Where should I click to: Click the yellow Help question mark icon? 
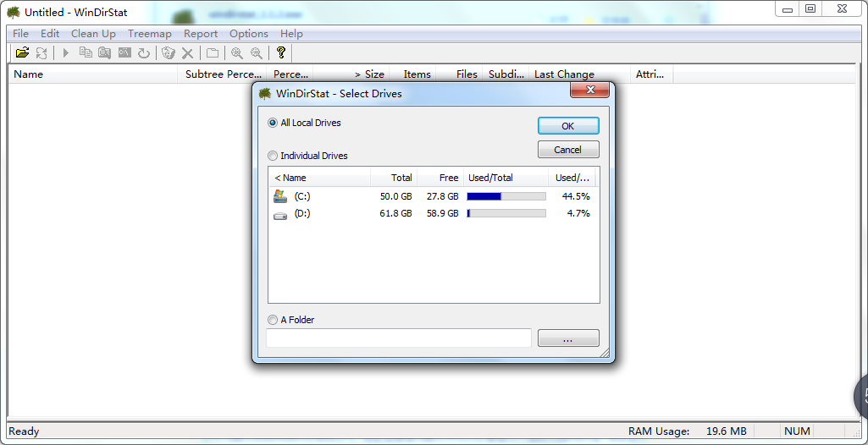pos(280,53)
